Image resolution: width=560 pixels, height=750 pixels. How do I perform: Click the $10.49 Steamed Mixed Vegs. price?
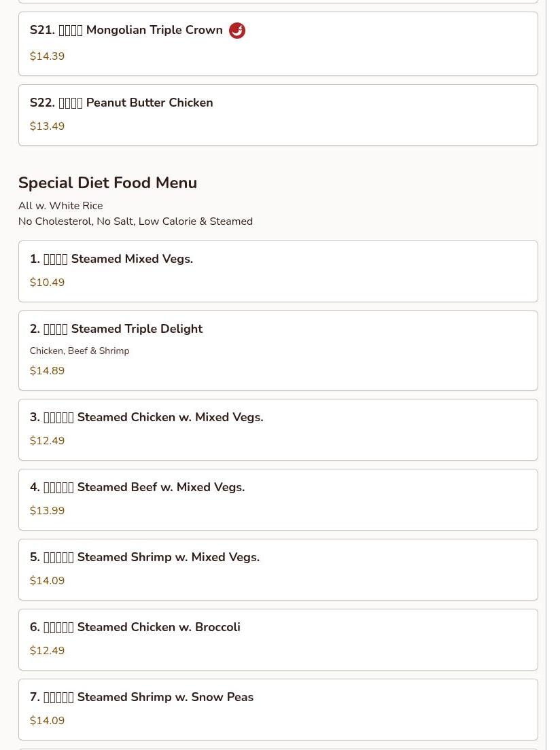pyautogui.click(x=47, y=282)
